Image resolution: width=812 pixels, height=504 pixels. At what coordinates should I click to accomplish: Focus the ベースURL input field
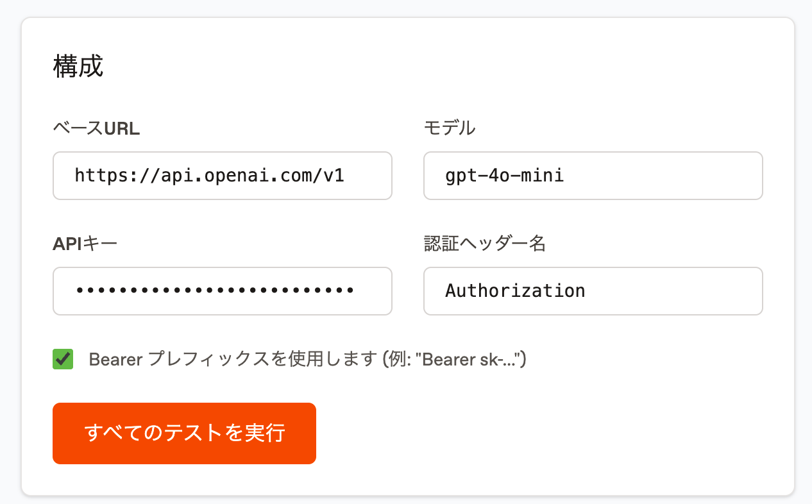point(222,176)
